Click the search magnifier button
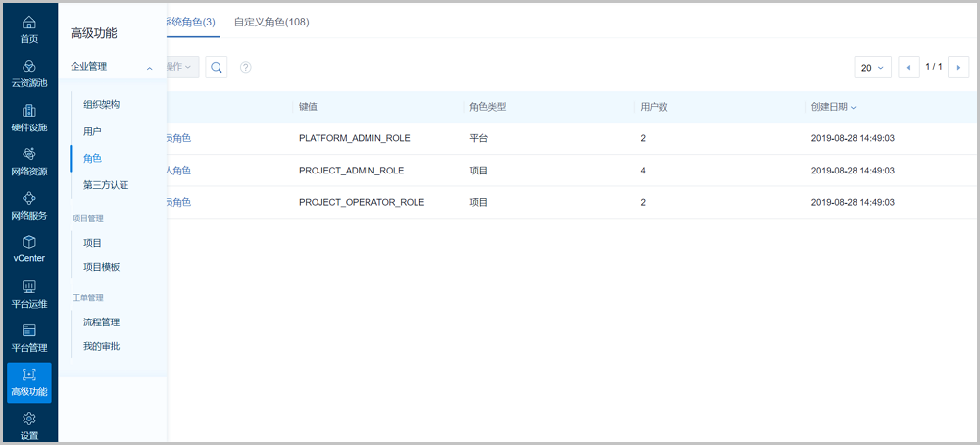Screen dimensions: 980x445 217,67
